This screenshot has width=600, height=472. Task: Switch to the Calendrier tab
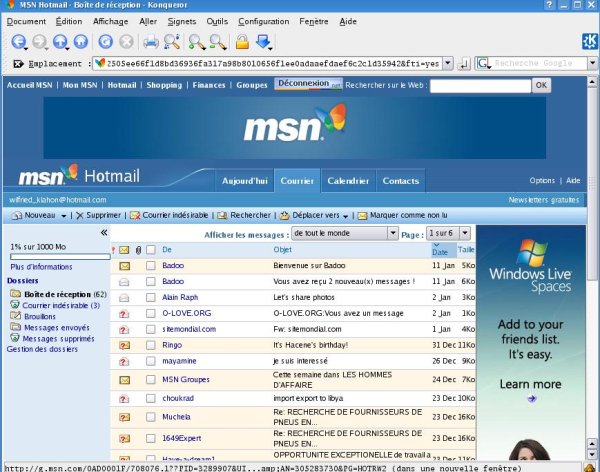348,181
